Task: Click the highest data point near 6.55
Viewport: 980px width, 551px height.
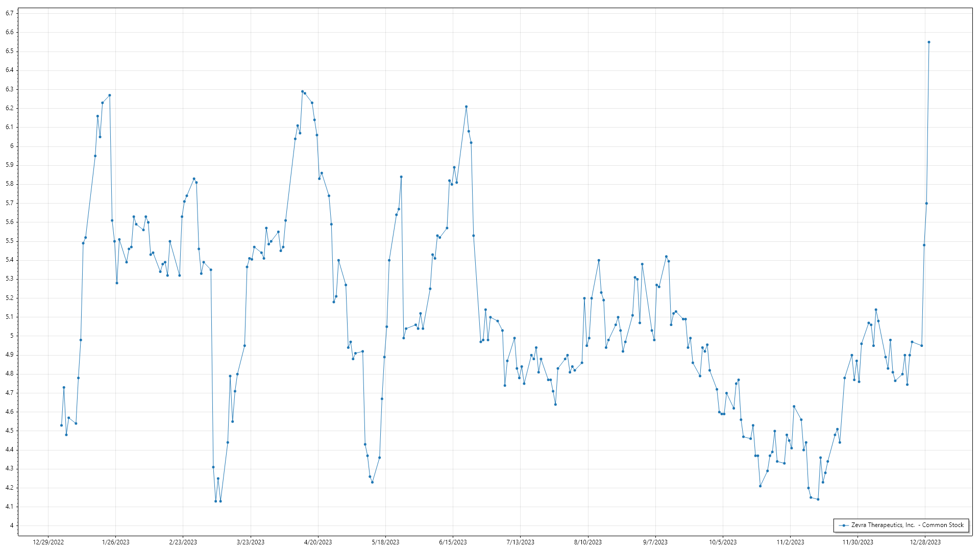Action: (928, 42)
